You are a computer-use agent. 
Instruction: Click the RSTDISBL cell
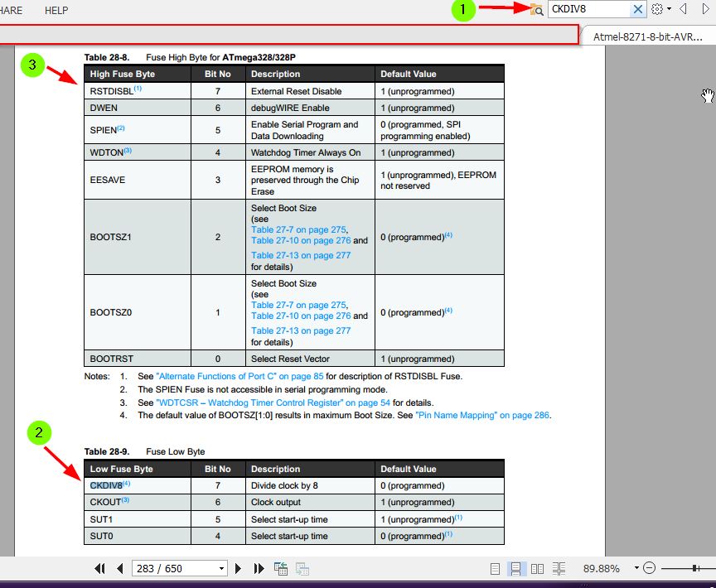pos(138,91)
